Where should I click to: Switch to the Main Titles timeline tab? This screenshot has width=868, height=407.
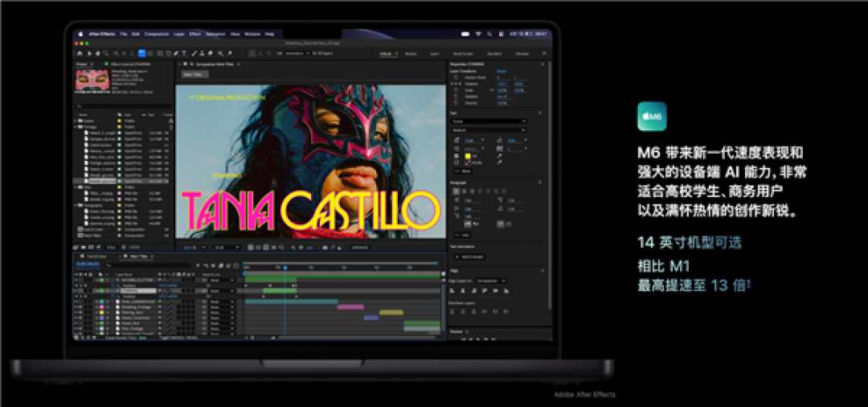138,257
